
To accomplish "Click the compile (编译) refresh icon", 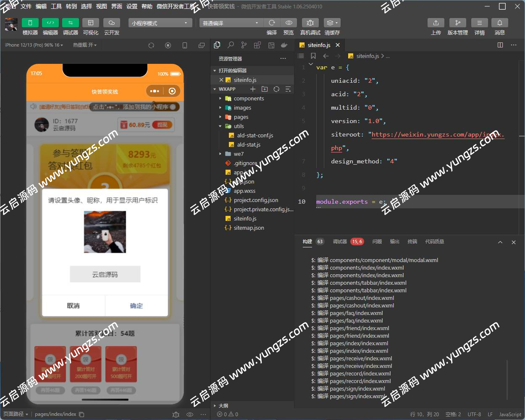I will [272, 23].
